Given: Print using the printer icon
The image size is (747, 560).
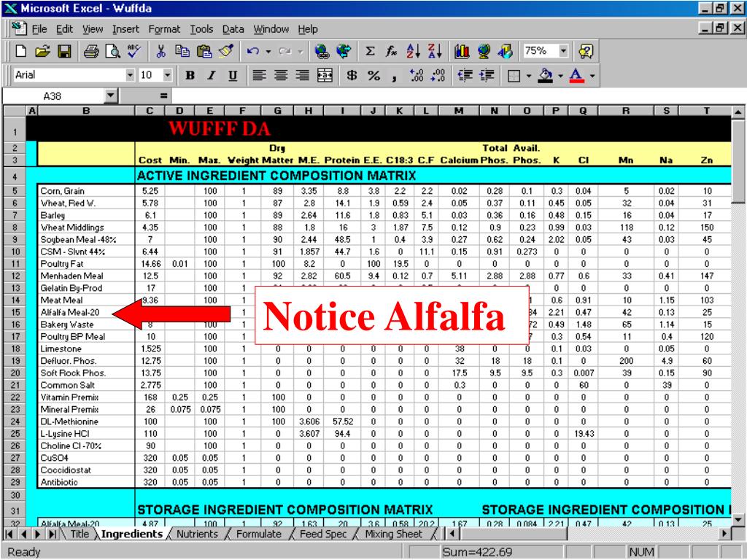Looking at the screenshot, I should click(x=91, y=51).
